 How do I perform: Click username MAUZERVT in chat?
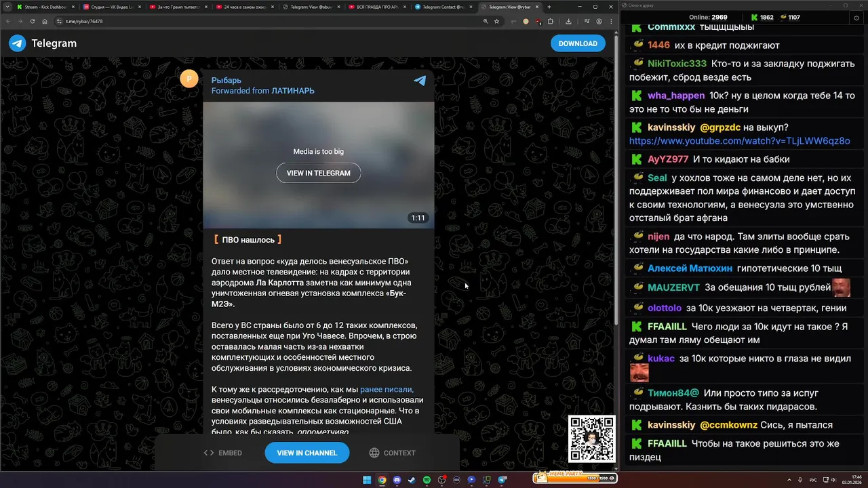click(673, 287)
